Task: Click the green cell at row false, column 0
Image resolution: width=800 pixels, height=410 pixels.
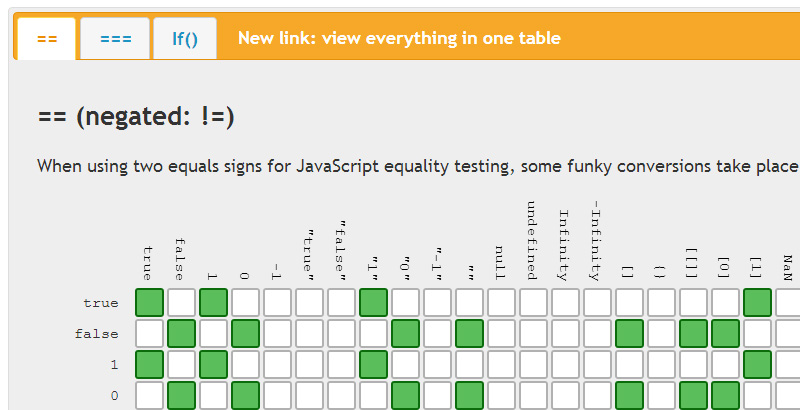Action: (246, 335)
